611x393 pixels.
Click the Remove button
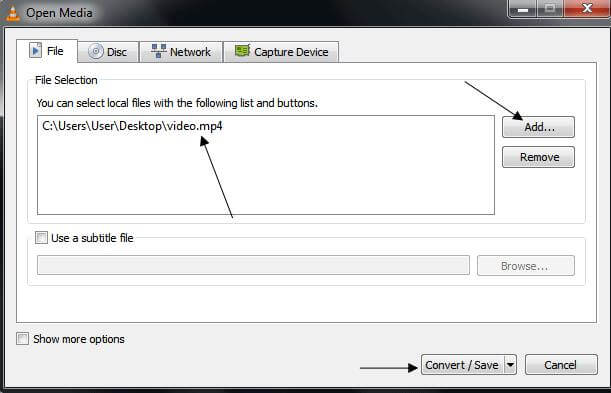pyautogui.click(x=538, y=157)
